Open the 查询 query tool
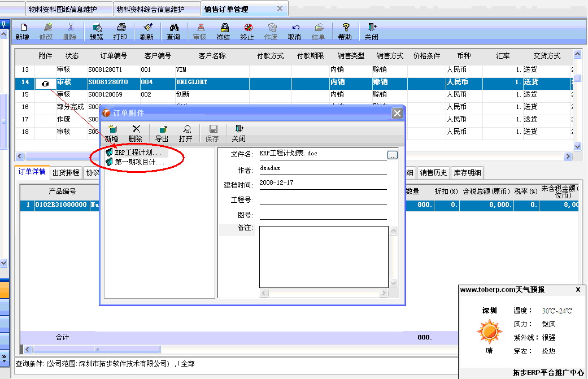The height and width of the screenshot is (379, 588). tap(172, 31)
